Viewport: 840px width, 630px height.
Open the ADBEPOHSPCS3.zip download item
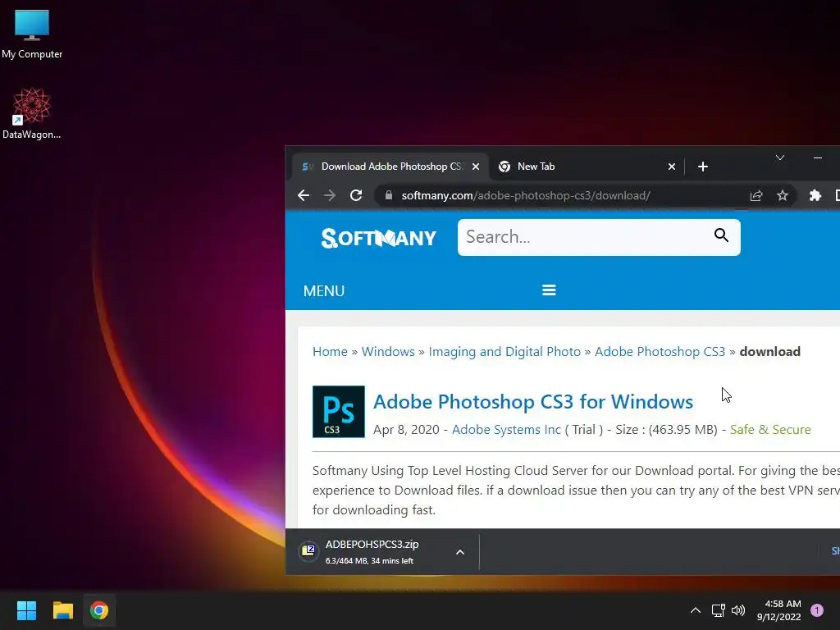[x=372, y=552]
